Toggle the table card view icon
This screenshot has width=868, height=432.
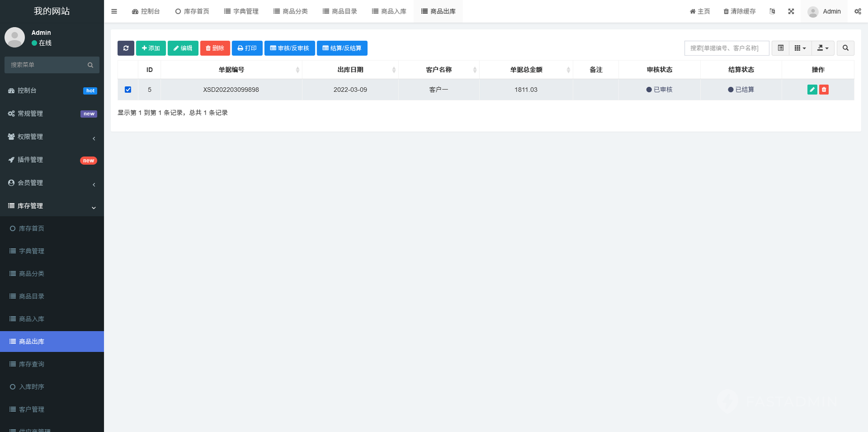coord(780,48)
